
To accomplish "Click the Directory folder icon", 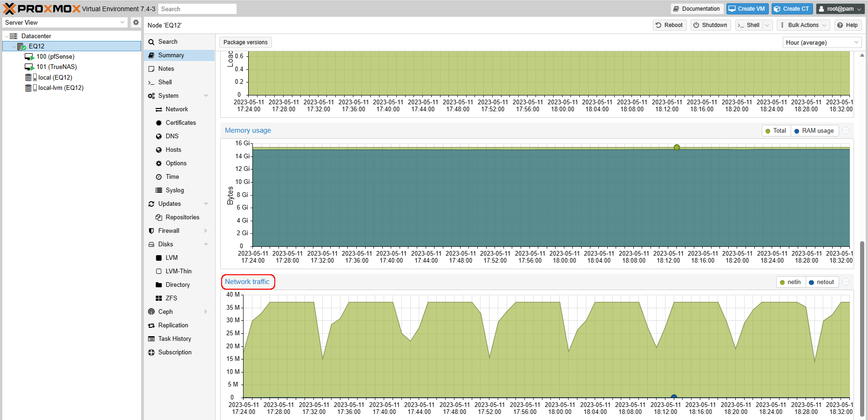I will [159, 285].
